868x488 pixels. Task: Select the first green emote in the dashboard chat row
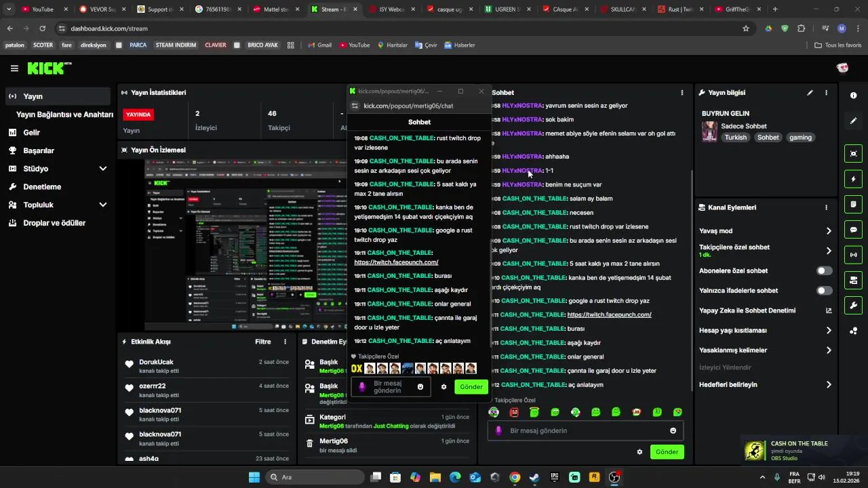pyautogui.click(x=493, y=412)
